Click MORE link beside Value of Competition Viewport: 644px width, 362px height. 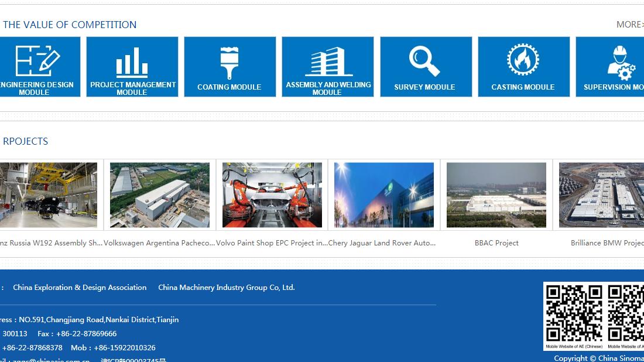point(629,25)
